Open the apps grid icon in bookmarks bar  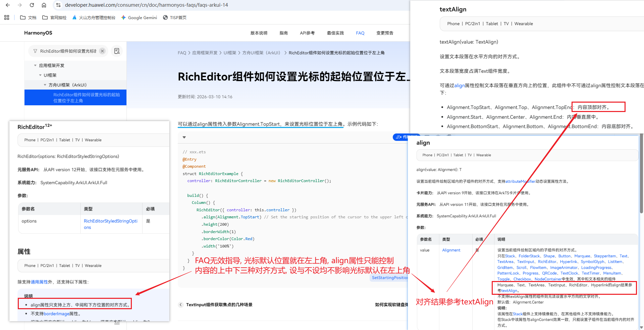point(7,17)
